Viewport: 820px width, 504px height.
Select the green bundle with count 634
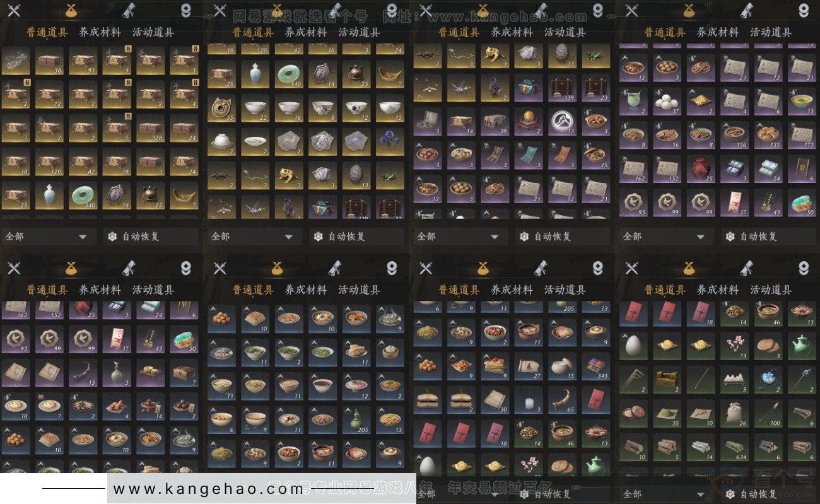pos(734,446)
